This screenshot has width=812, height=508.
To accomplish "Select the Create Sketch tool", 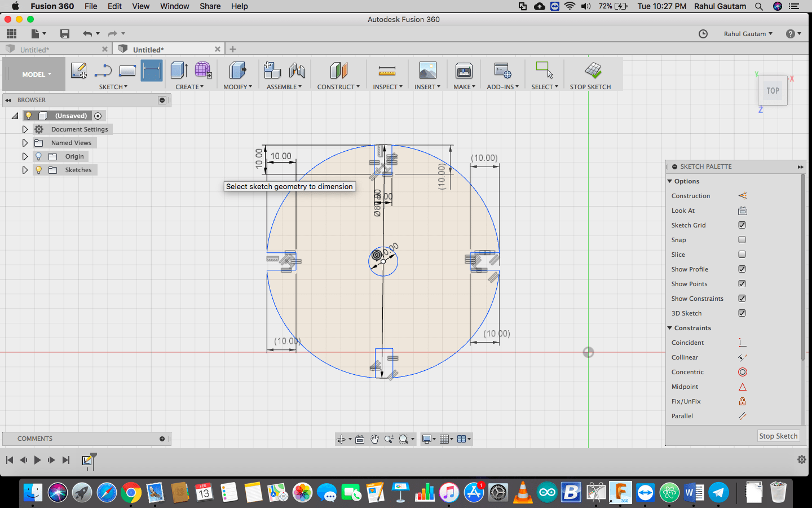I will click(79, 71).
